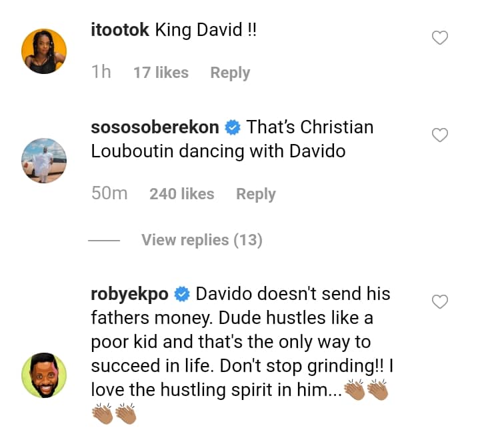Expand View replies (13)
Viewport: 480px width, 448px height.
click(x=201, y=240)
